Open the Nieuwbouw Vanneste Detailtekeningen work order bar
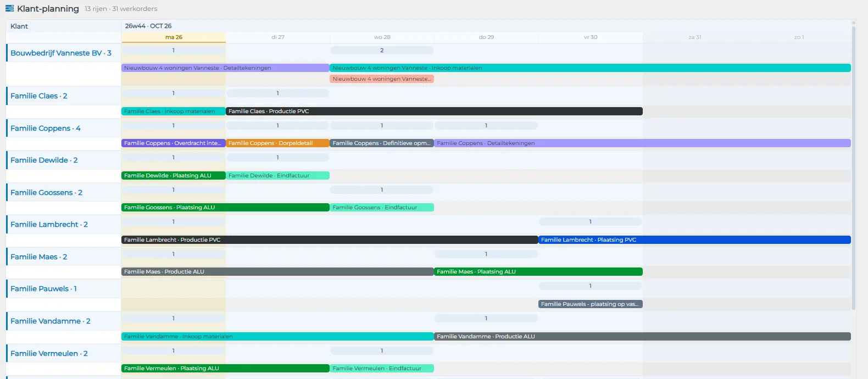868x379 pixels. [225, 68]
